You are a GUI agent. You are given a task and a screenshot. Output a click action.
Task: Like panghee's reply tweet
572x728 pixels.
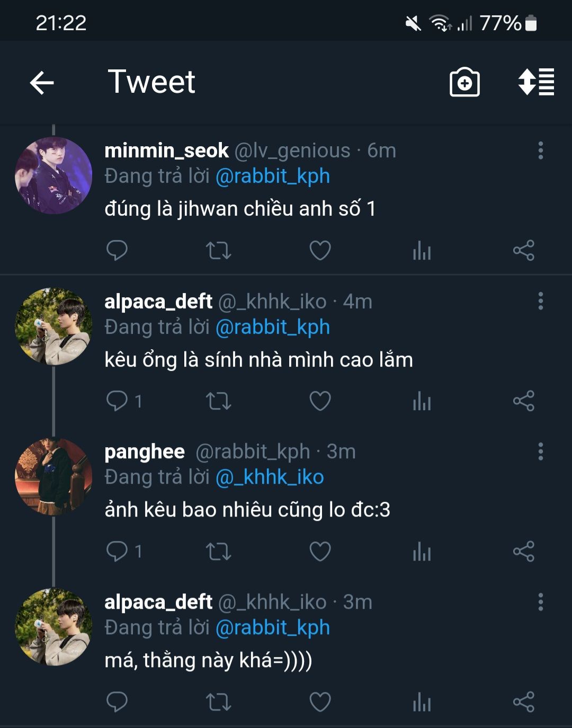click(x=320, y=552)
